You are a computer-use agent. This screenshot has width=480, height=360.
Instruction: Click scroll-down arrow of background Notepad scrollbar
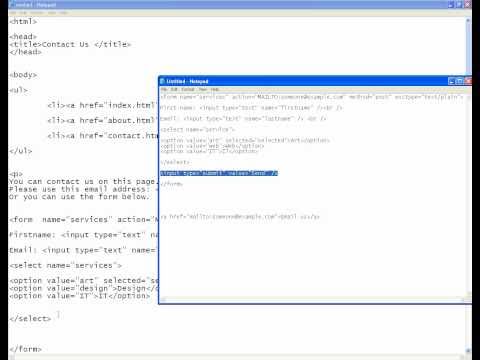tap(468, 350)
